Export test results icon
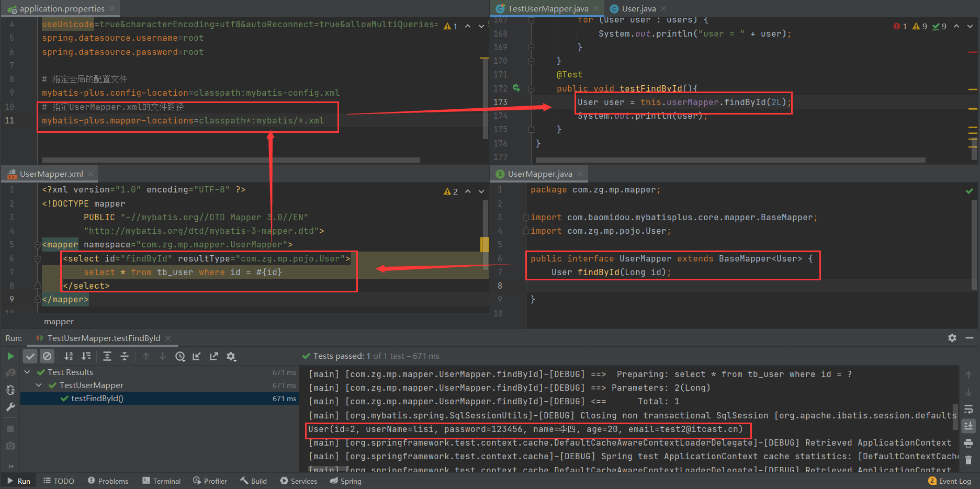 214,356
